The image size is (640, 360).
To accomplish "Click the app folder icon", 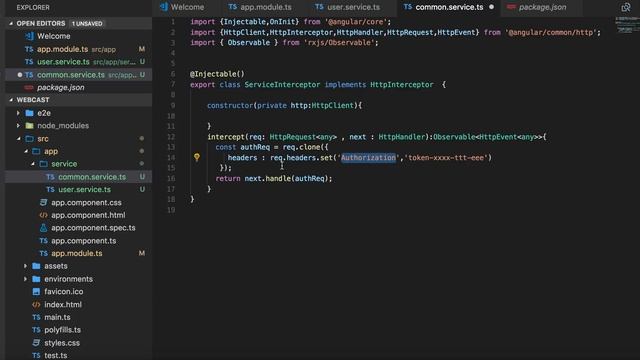I will (x=36, y=151).
